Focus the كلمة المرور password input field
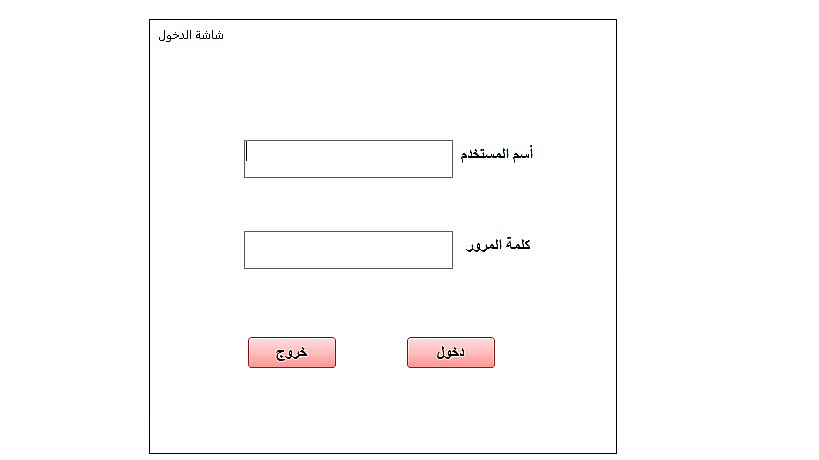Screen dimensions: 819x460 [x=348, y=250]
